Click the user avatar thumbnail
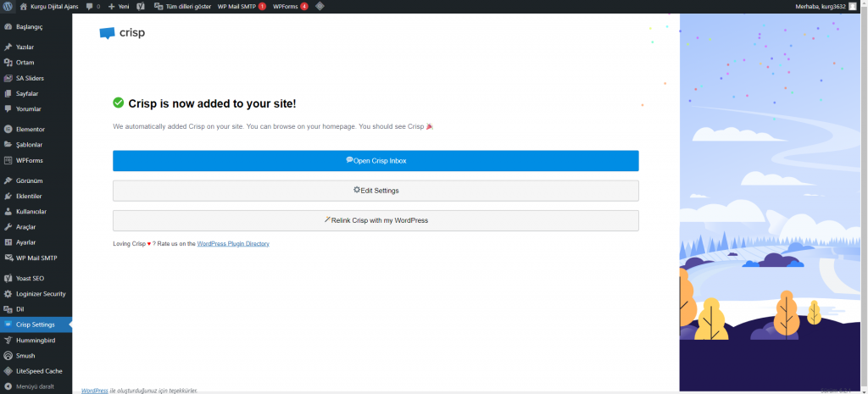The image size is (868, 394). [853, 7]
